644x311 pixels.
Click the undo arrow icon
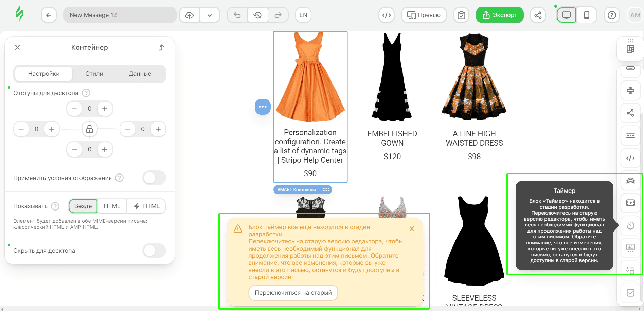[x=237, y=15]
